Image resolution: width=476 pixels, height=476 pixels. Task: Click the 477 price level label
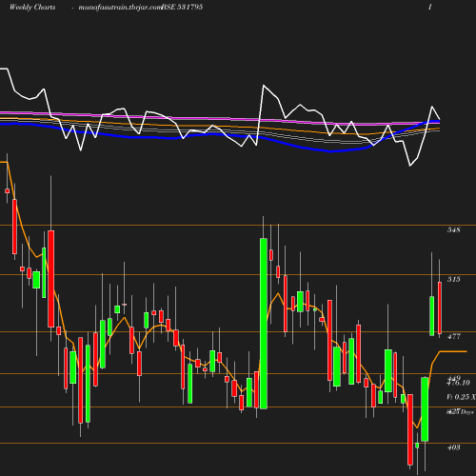(x=453, y=336)
